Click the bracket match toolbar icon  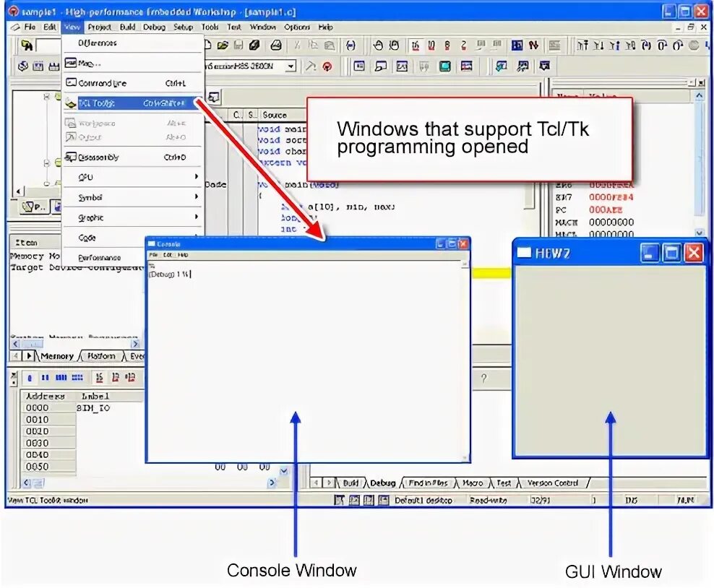point(350,45)
